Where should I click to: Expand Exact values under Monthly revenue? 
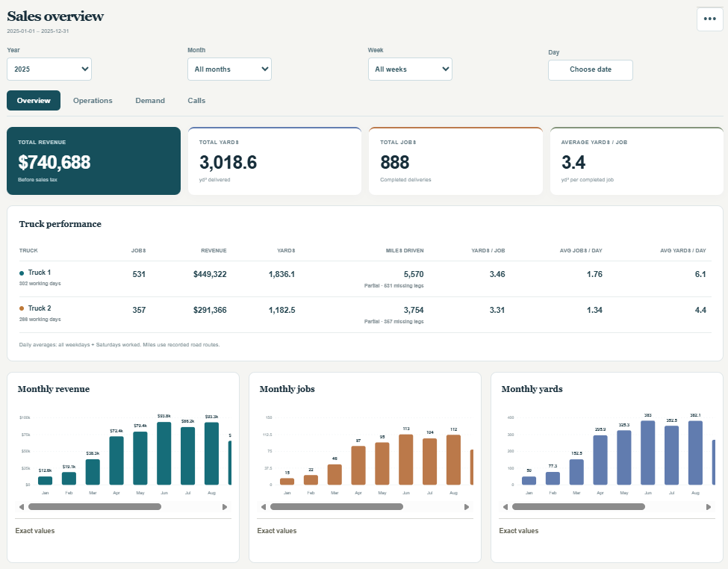coord(35,531)
